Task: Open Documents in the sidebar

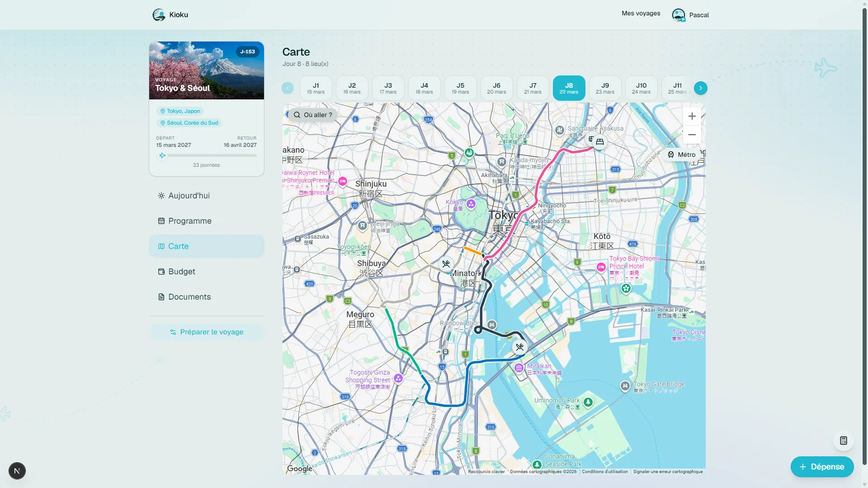Action: (x=207, y=297)
